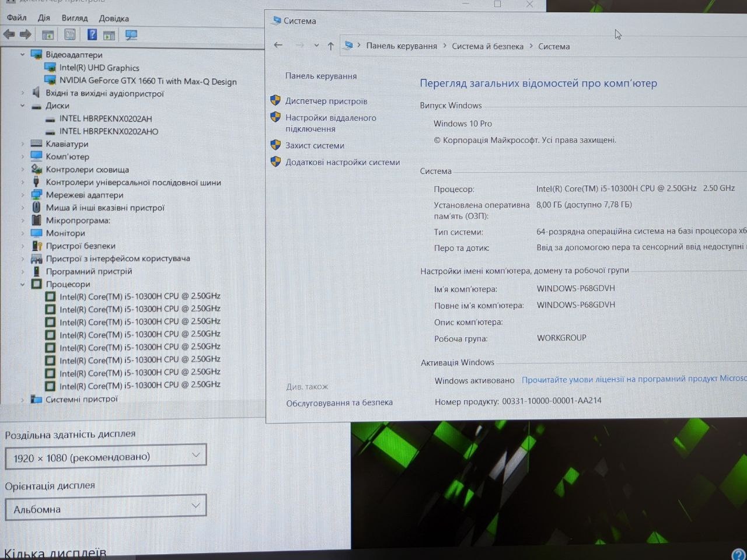Click Система й безпека breadcrumb
The width and height of the screenshot is (747, 560).
487,46
